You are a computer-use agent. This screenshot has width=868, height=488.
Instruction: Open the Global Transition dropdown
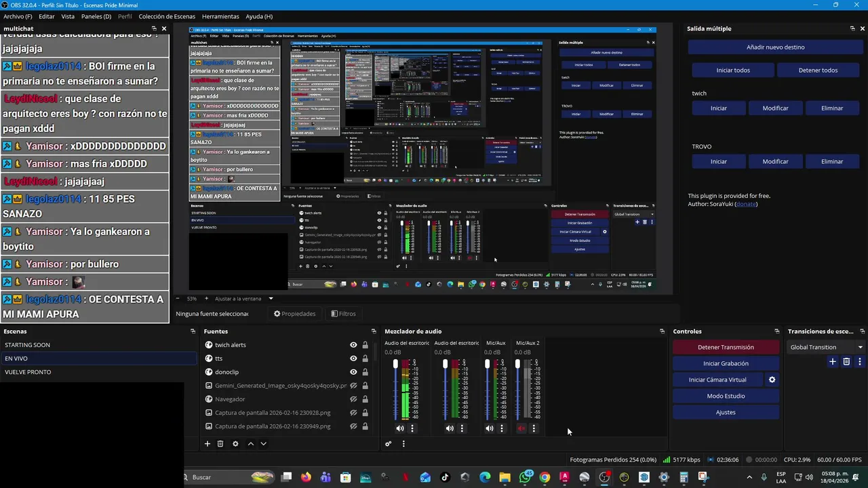[826, 347]
